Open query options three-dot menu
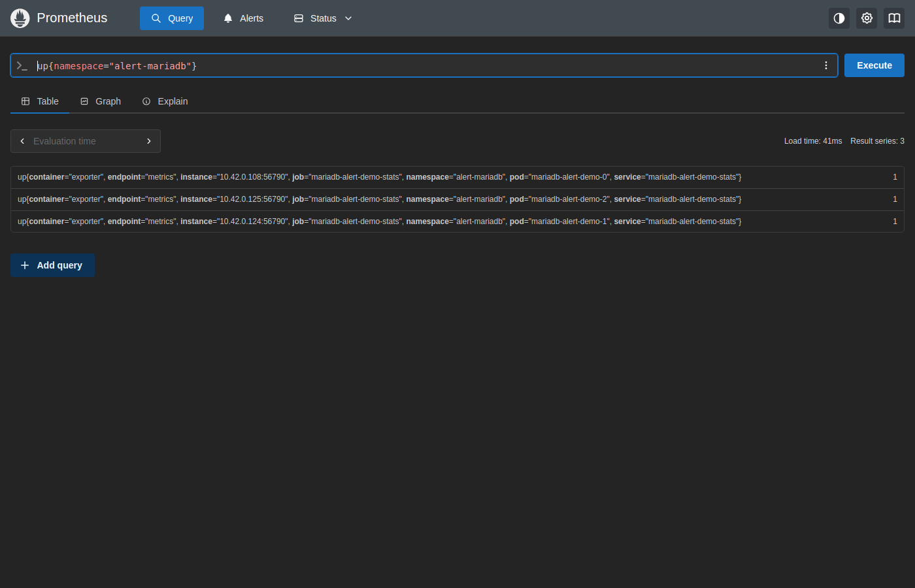The height and width of the screenshot is (588, 915). tap(826, 65)
